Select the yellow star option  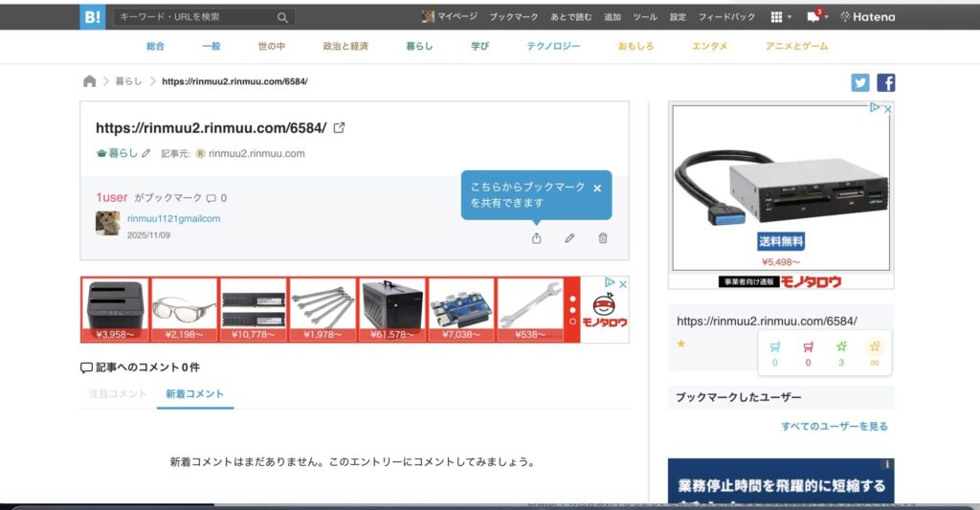coord(873,347)
